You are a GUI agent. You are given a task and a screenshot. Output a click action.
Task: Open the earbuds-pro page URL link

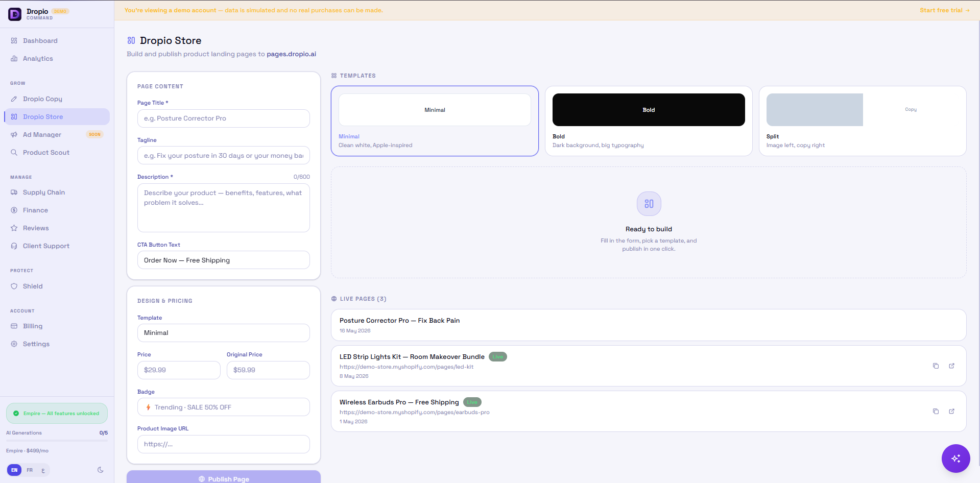pyautogui.click(x=415, y=412)
